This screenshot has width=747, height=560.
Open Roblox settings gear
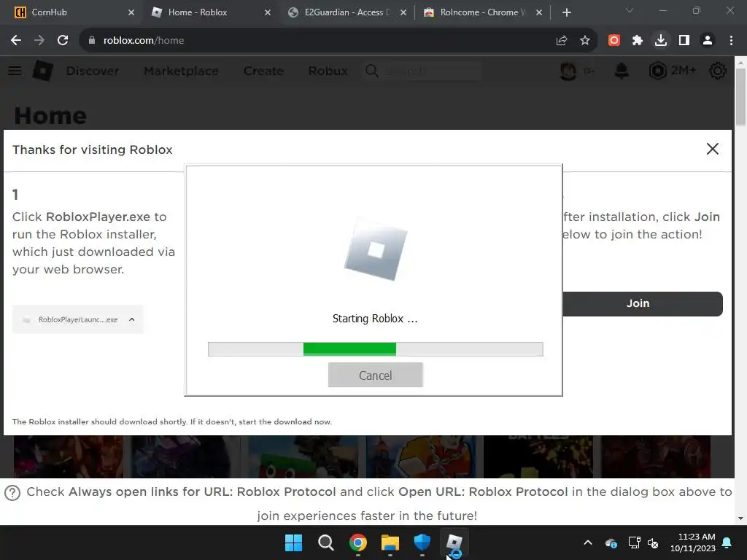[x=718, y=71]
